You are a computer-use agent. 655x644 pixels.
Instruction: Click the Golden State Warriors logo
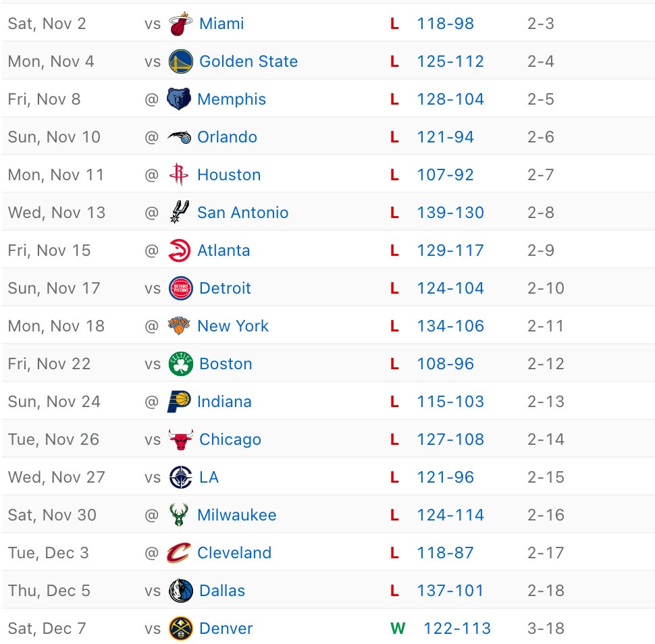180,61
